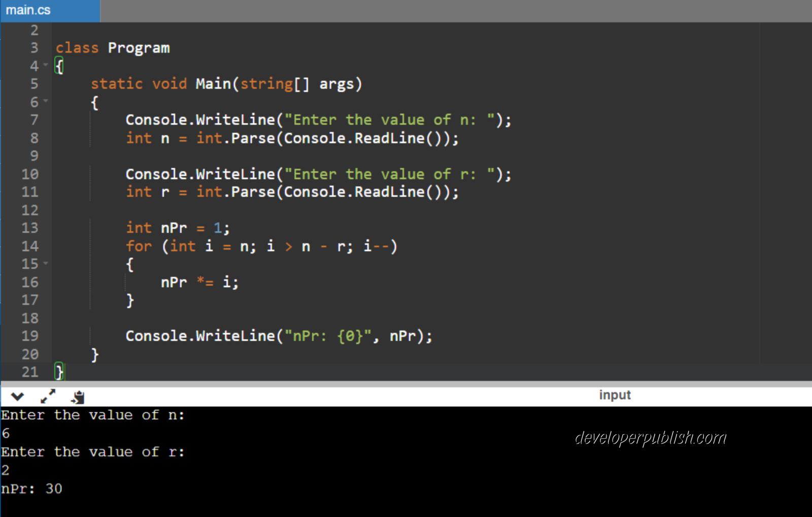Click line number 13 in the gutter

(30, 228)
